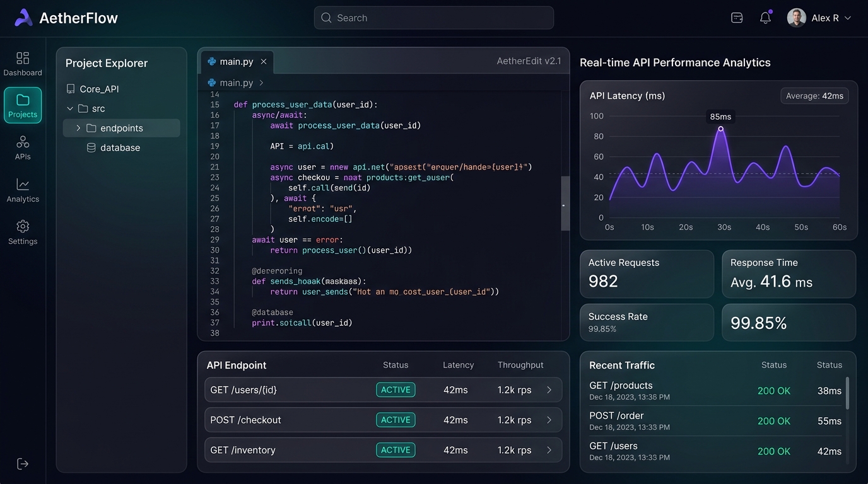Image resolution: width=868 pixels, height=484 pixels.
Task: Switch to the main.py editor tab
Action: (x=237, y=62)
